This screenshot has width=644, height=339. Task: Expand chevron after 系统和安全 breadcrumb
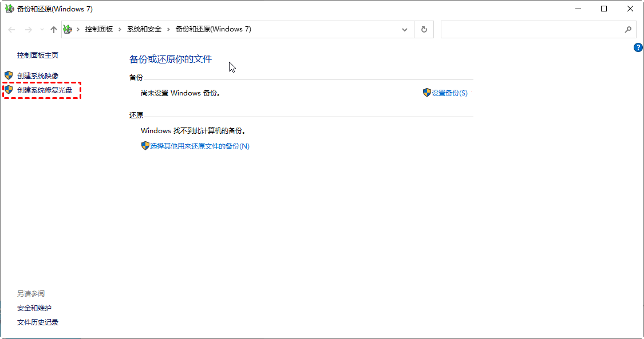click(169, 29)
